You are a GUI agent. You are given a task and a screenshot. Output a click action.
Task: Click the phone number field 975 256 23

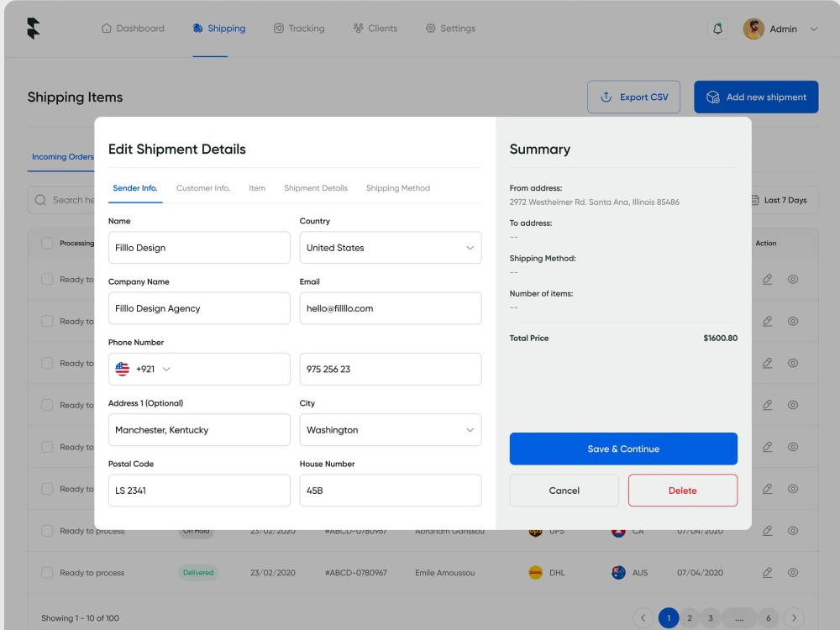coord(391,369)
